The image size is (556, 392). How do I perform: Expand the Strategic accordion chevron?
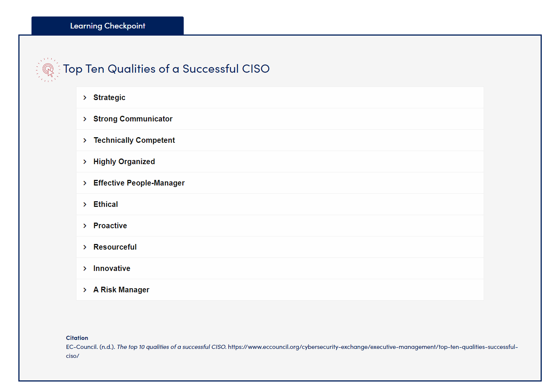[x=85, y=98]
